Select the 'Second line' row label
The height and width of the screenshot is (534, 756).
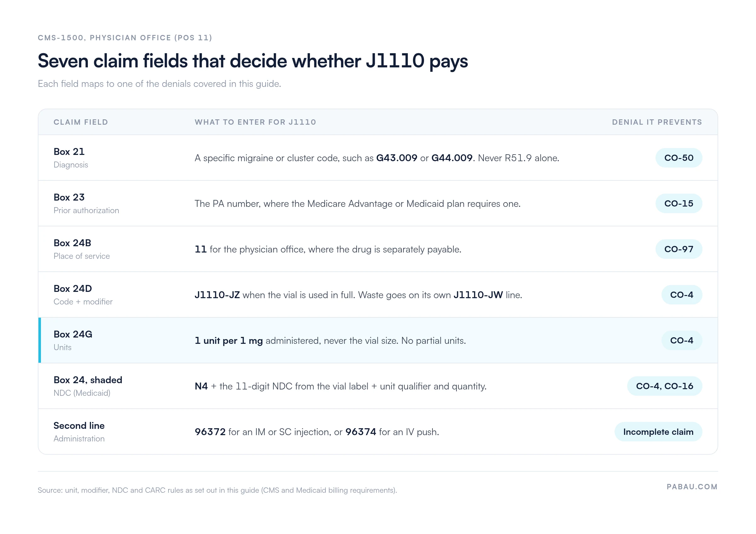[x=79, y=426]
